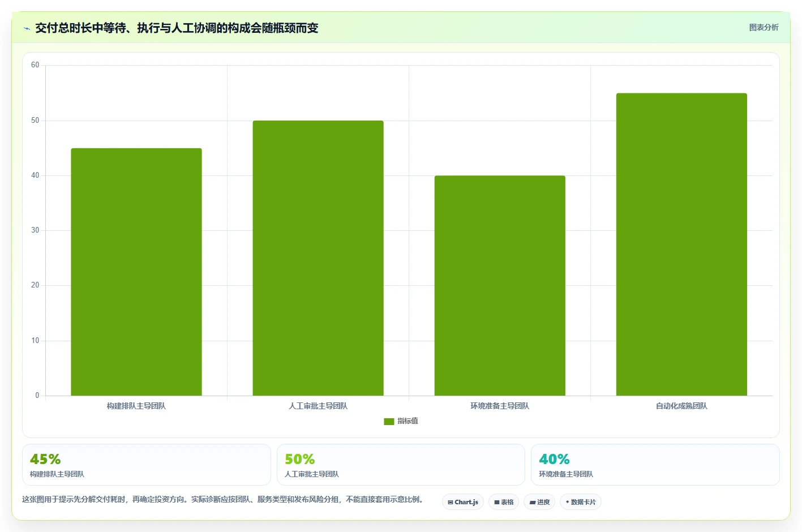Open the 45% stat card
802x532 pixels.
point(147,465)
